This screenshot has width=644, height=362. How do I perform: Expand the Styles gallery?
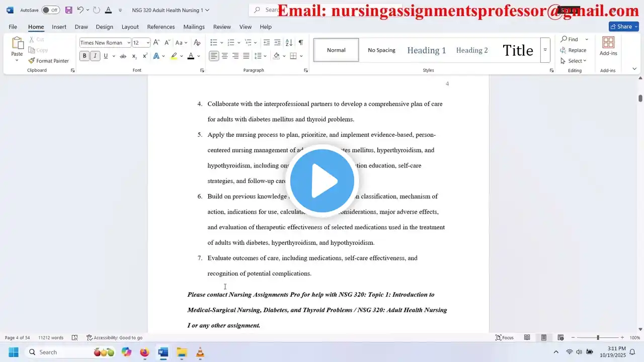545,50
